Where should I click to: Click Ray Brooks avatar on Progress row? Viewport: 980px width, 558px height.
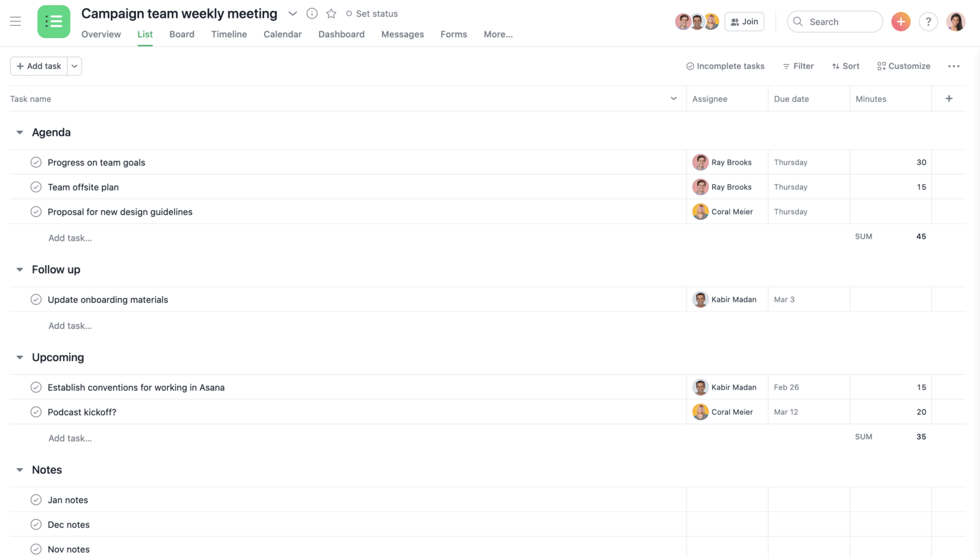701,162
